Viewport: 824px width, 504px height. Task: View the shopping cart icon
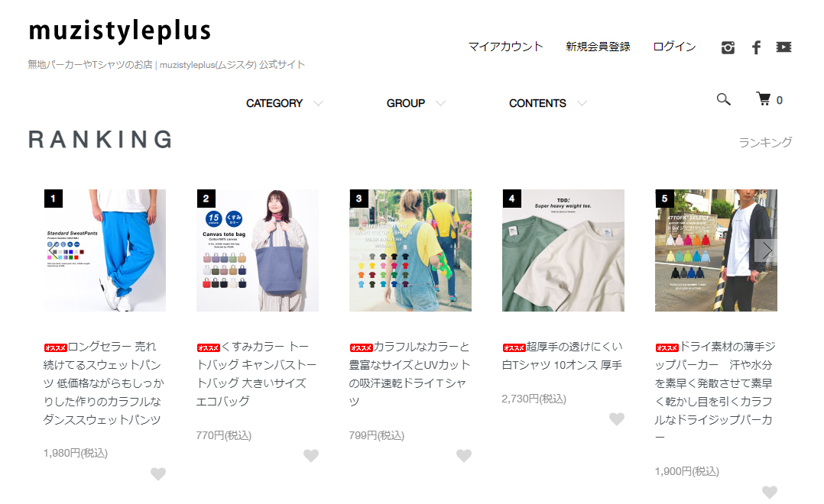pyautogui.click(x=764, y=99)
